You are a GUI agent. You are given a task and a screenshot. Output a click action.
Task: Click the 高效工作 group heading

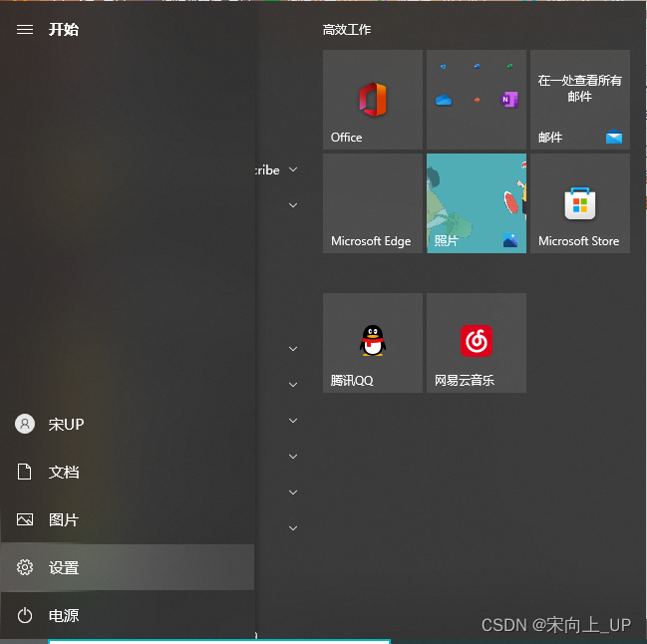point(347,30)
